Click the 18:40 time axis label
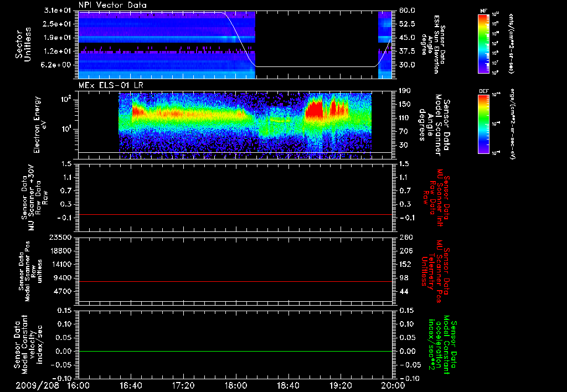 point(288,385)
